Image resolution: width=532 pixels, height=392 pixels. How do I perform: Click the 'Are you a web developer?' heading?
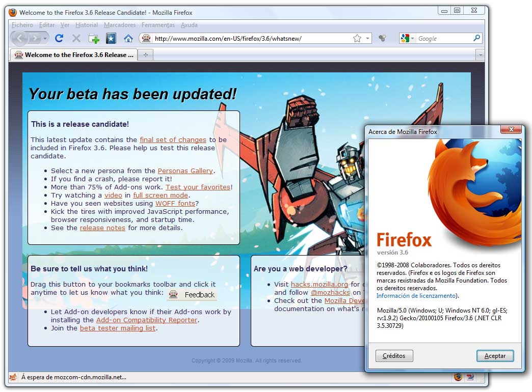point(301,269)
